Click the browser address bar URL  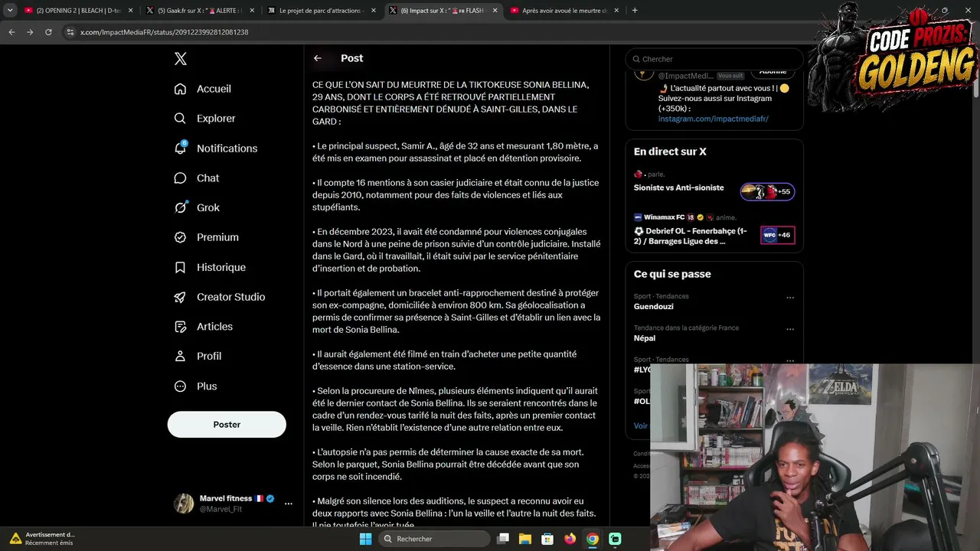165,32
